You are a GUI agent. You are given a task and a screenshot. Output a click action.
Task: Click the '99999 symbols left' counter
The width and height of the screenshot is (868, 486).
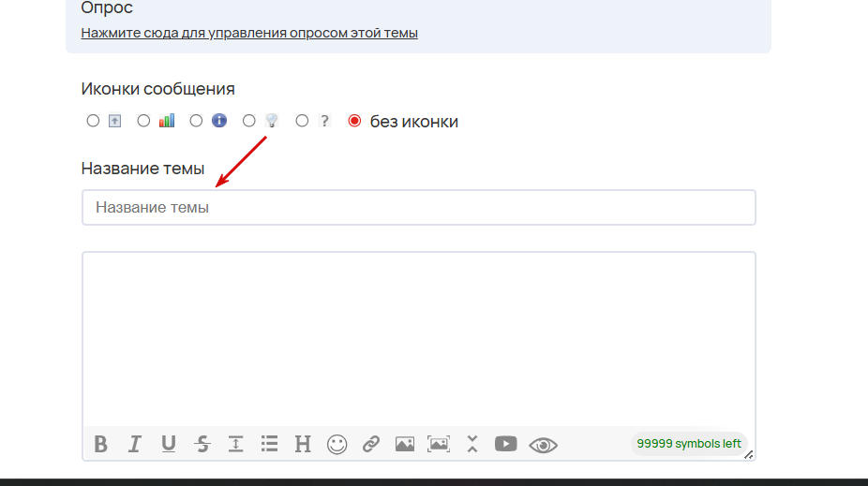click(x=689, y=444)
